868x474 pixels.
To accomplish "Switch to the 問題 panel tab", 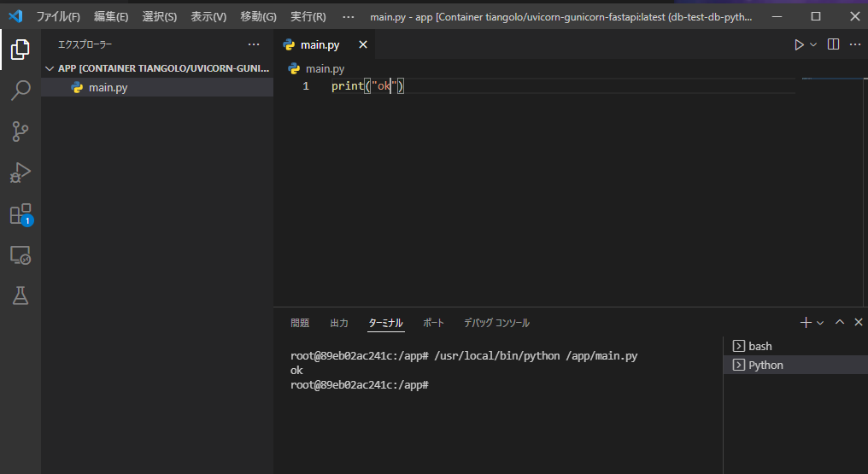I will [x=300, y=323].
